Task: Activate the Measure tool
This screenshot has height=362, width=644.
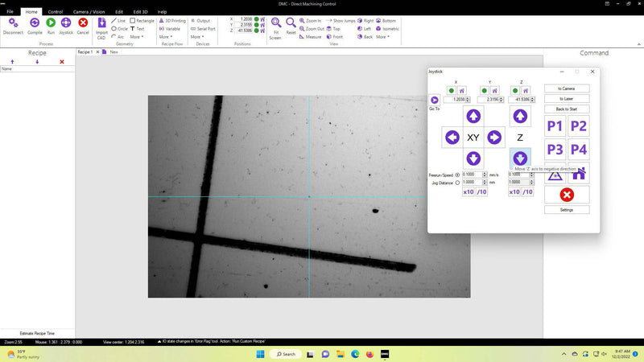Action: point(311,36)
